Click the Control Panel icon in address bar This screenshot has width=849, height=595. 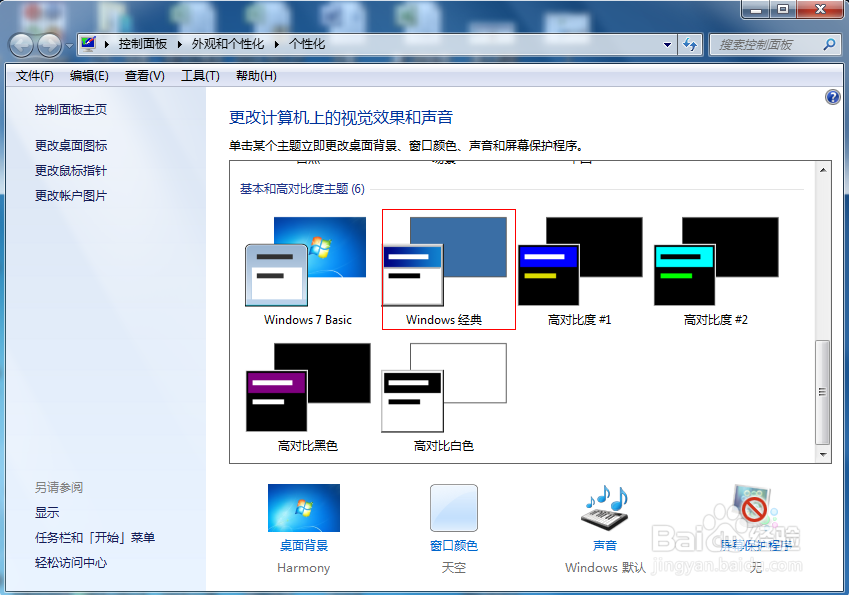88,43
